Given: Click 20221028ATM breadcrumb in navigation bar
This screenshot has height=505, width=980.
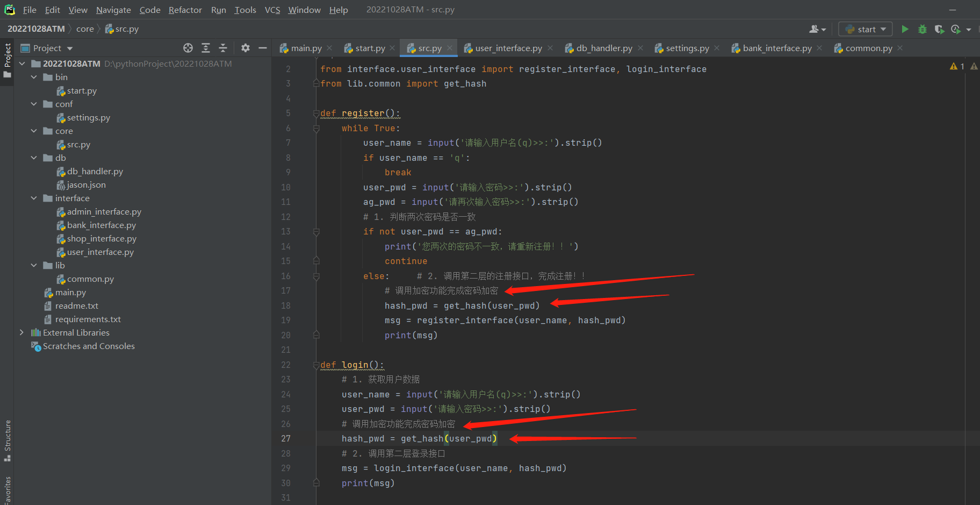Looking at the screenshot, I should pyautogui.click(x=36, y=29).
